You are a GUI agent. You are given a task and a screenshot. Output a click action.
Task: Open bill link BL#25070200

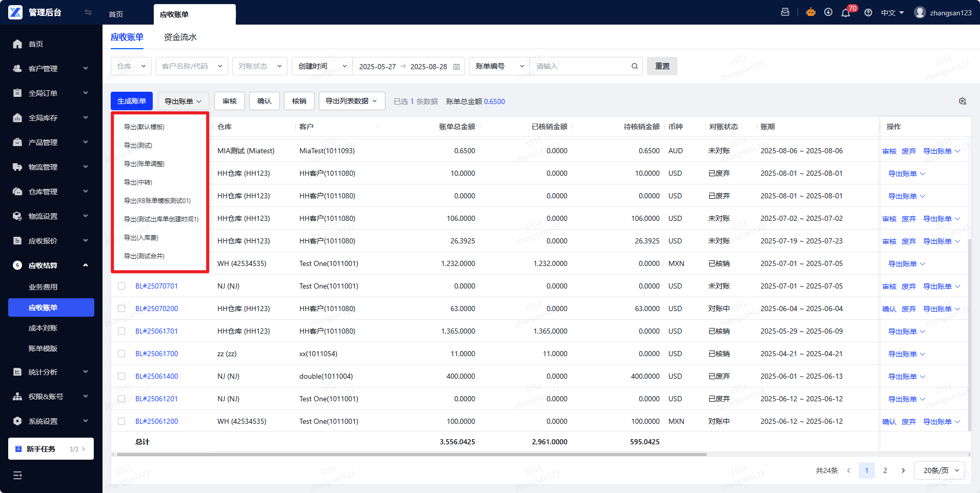(x=157, y=309)
